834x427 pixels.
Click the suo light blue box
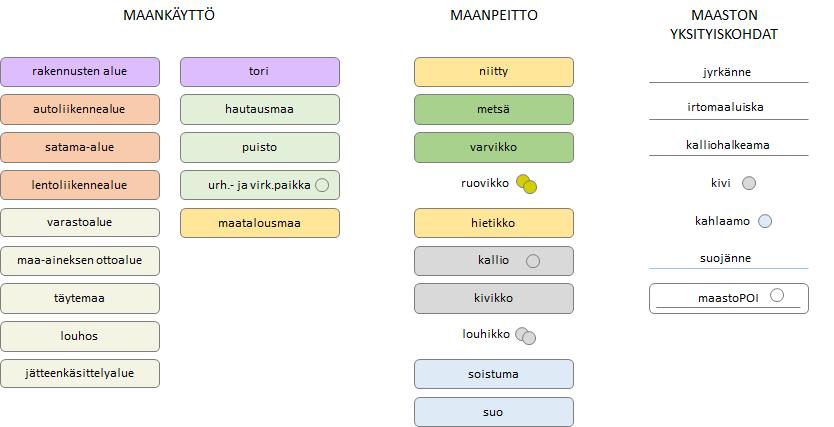[x=494, y=412]
